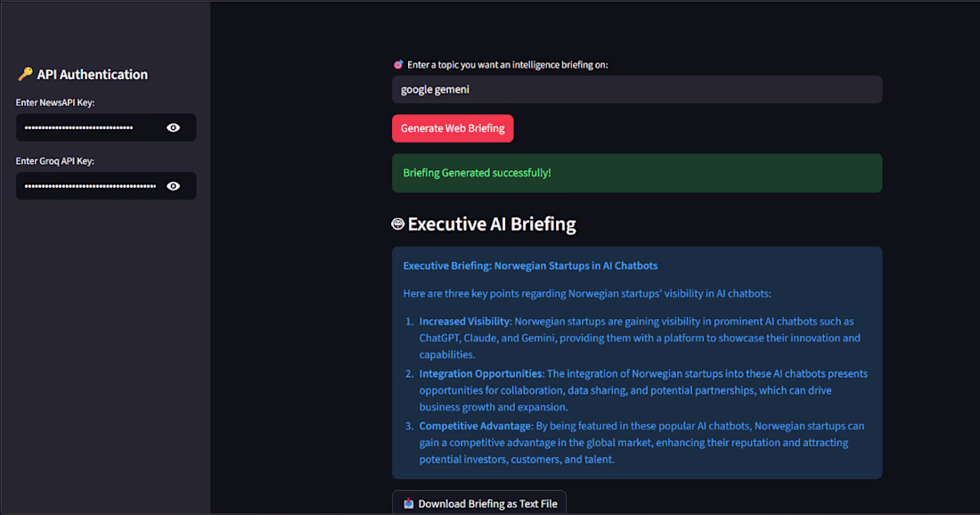Click the "Increased Visibility" bold point
Viewport: 980px width, 515px height.
tap(464, 322)
